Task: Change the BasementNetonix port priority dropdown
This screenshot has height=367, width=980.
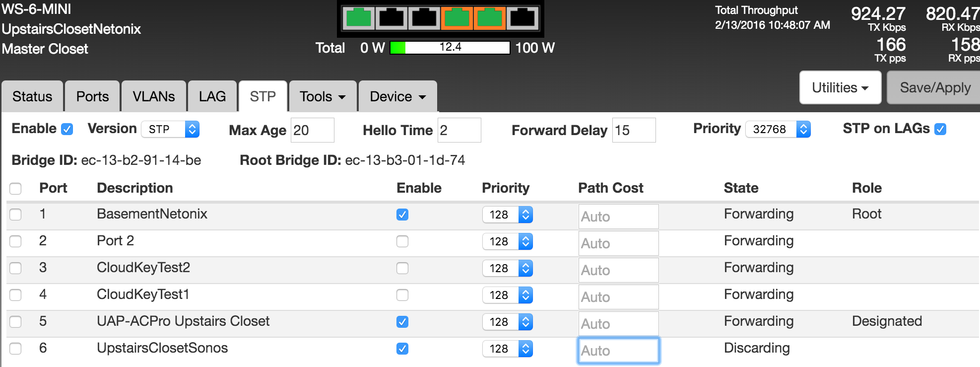Action: pyautogui.click(x=507, y=215)
